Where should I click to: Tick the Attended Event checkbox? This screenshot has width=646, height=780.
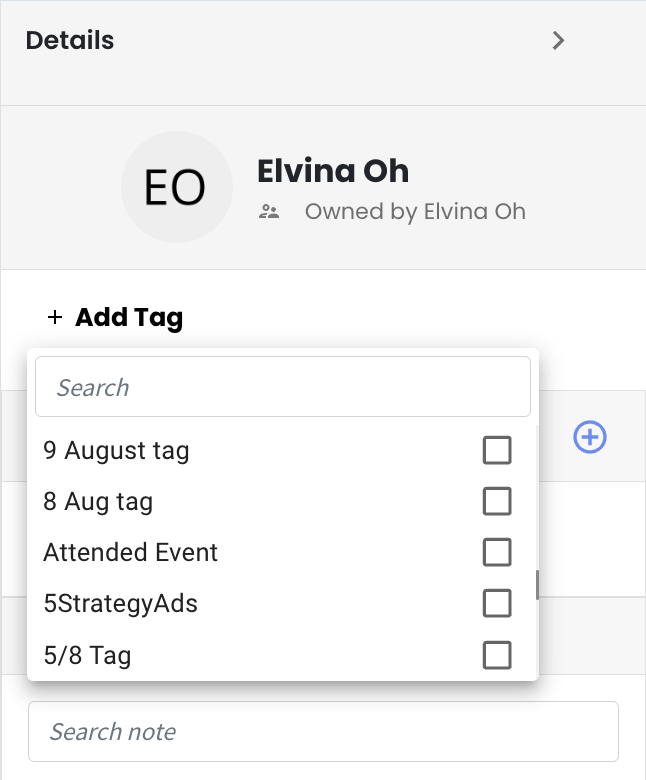point(497,552)
